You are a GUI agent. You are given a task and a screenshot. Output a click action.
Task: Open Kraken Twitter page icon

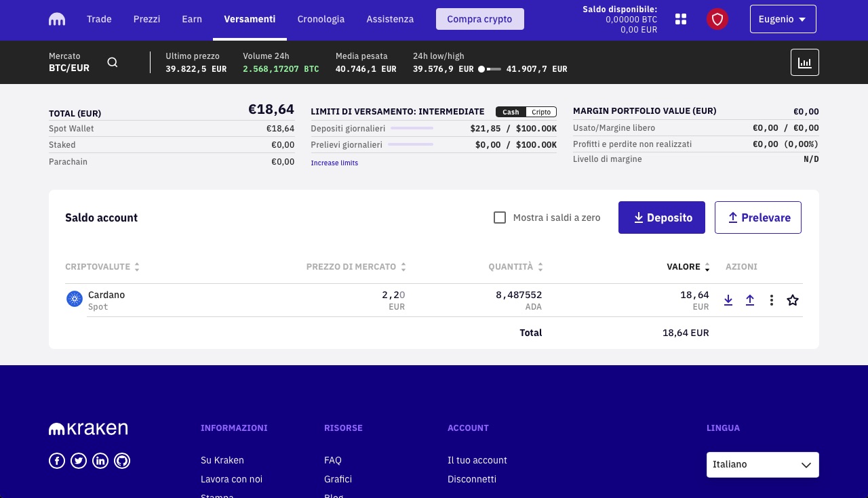(x=79, y=461)
